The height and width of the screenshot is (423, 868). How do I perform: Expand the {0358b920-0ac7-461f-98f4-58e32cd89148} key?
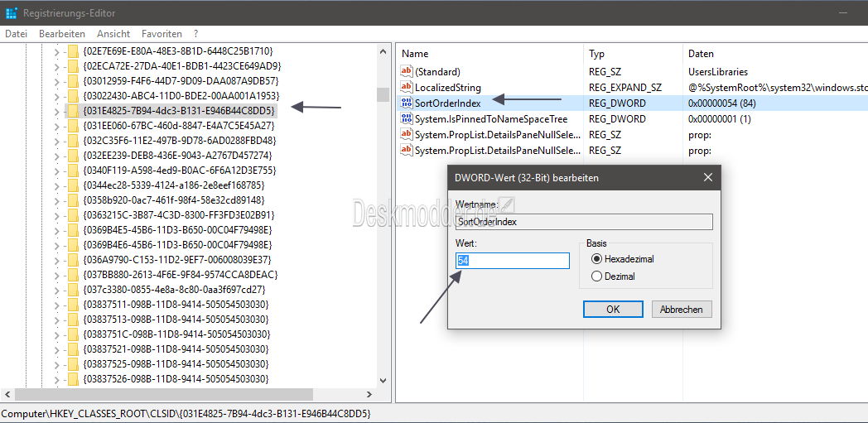click(56, 200)
